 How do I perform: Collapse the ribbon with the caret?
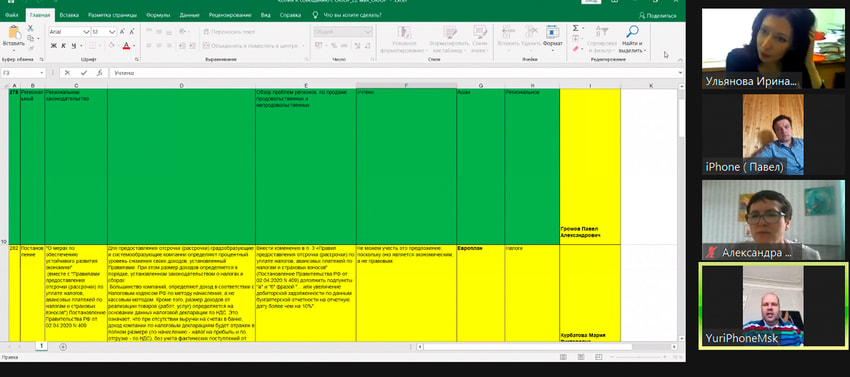pyautogui.click(x=680, y=60)
